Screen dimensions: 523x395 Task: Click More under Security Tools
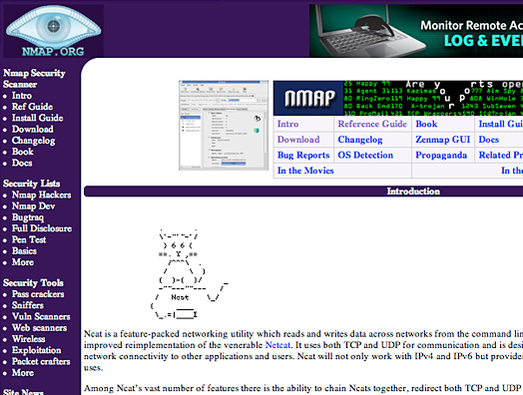point(23,373)
